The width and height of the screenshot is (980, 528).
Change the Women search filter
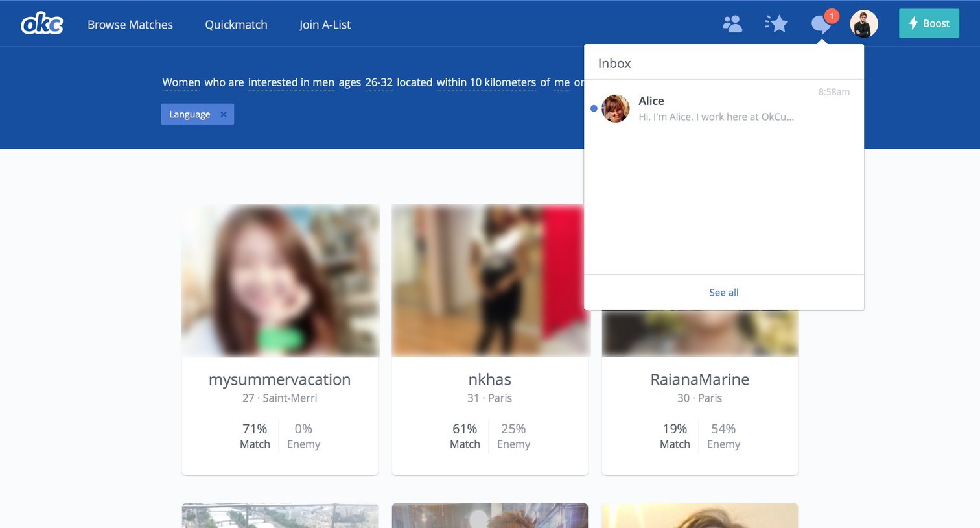coord(181,82)
